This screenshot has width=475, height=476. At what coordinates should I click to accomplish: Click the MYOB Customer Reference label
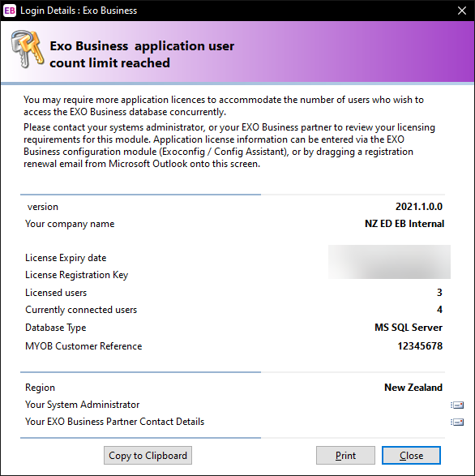click(x=83, y=346)
